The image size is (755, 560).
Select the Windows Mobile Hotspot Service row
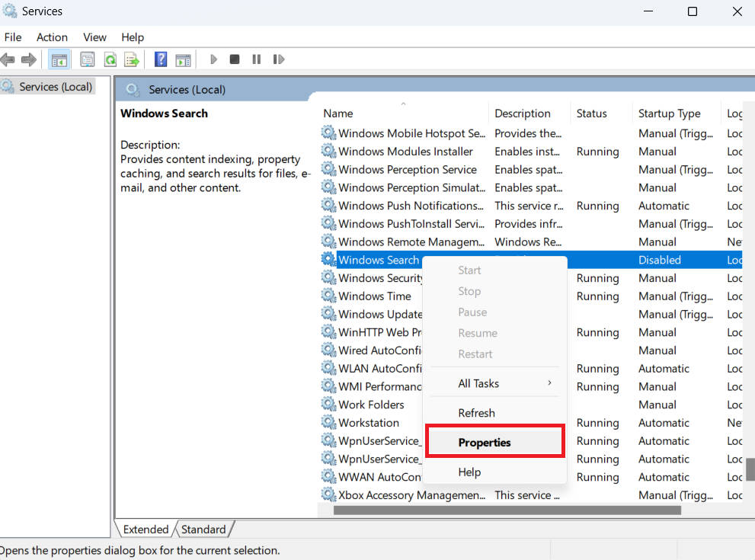(x=531, y=133)
